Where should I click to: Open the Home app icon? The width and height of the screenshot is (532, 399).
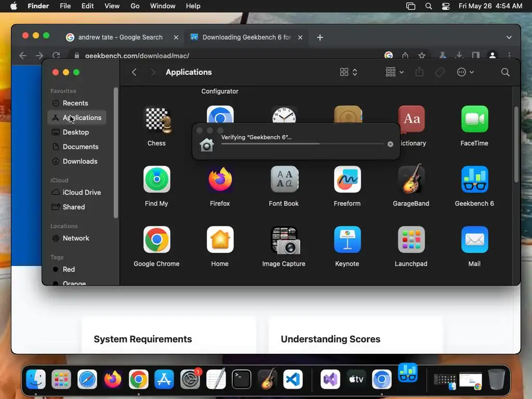click(x=220, y=240)
